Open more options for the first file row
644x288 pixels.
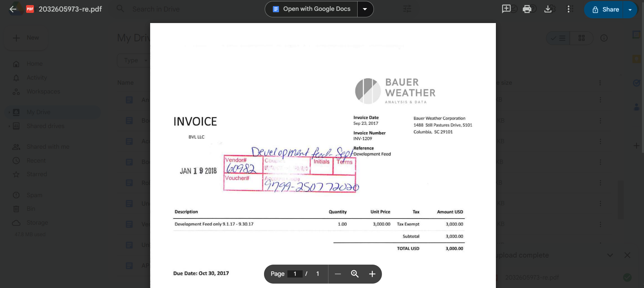(x=600, y=100)
